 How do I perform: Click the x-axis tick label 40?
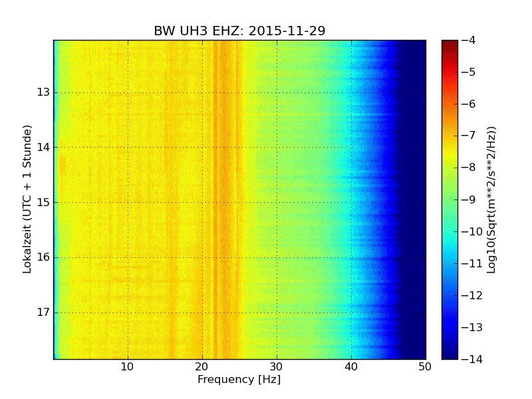coord(351,367)
